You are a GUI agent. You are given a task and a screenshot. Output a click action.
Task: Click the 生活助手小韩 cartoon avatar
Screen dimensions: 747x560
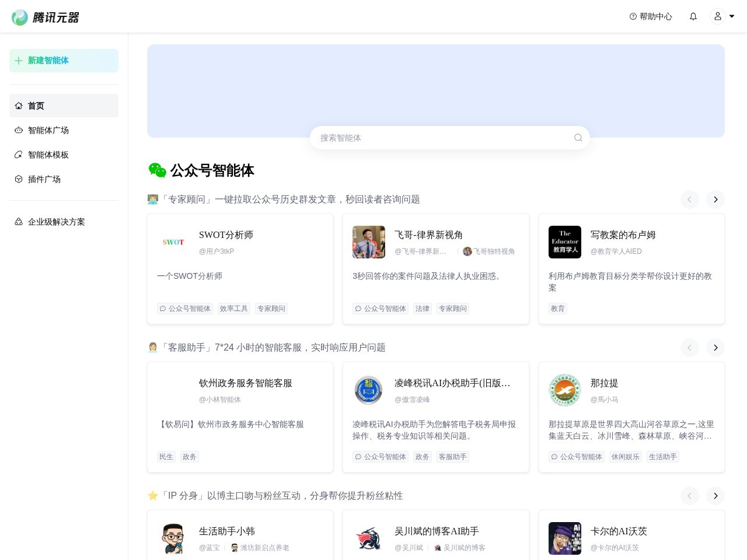[173, 538]
